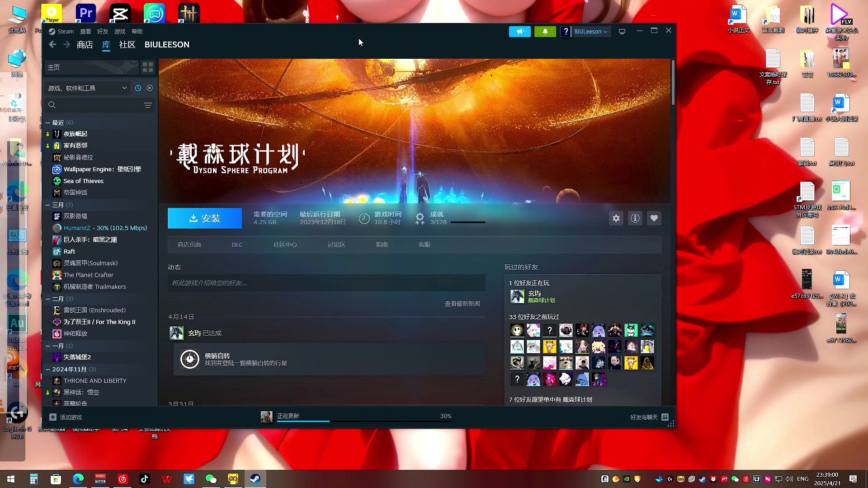
Task: Open friends and chat grid icon
Action: [665, 417]
